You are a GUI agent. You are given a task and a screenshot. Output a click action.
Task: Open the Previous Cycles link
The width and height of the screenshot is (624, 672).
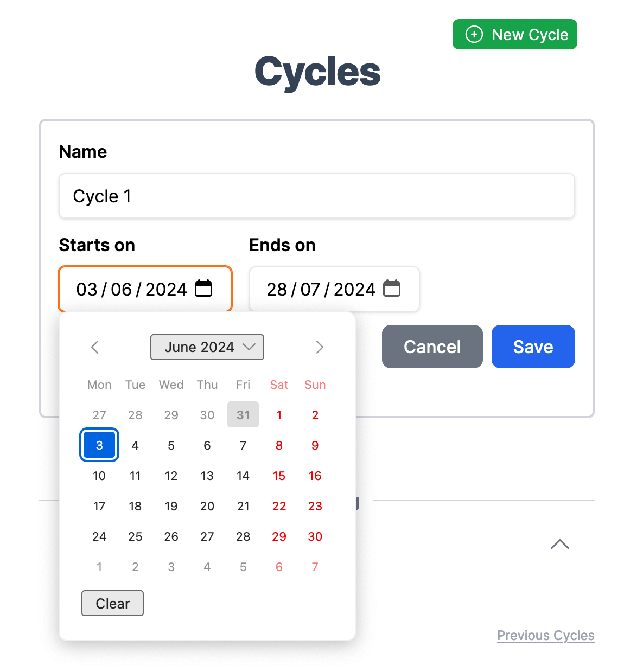(x=546, y=635)
